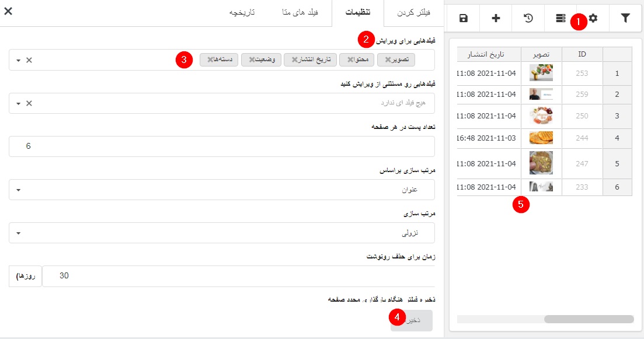The image size is (644, 339).
Task: Open the history clock icon
Action: [x=528, y=19]
